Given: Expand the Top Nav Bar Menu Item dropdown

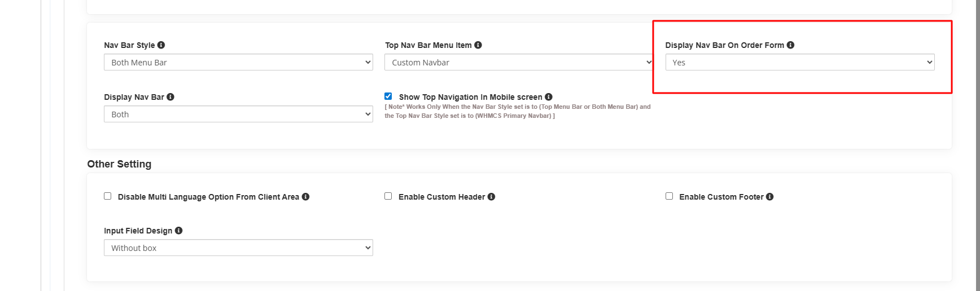Looking at the screenshot, I should [x=518, y=63].
